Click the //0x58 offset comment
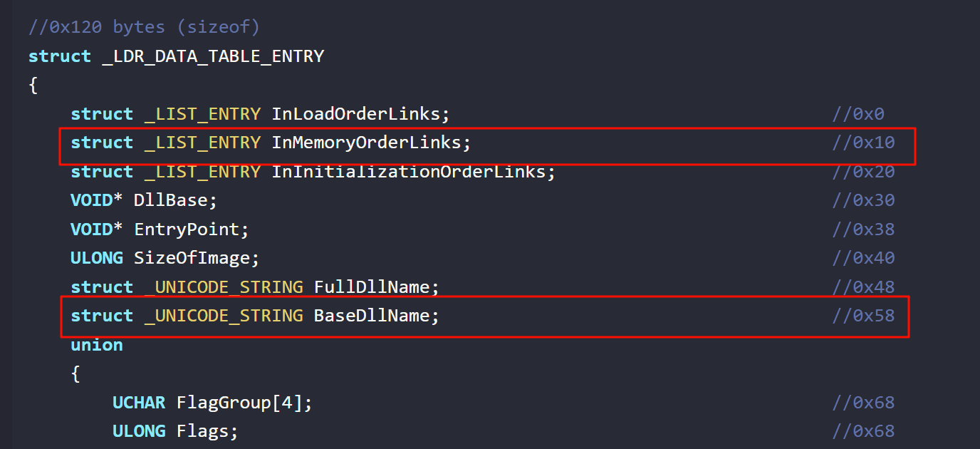 click(x=863, y=316)
